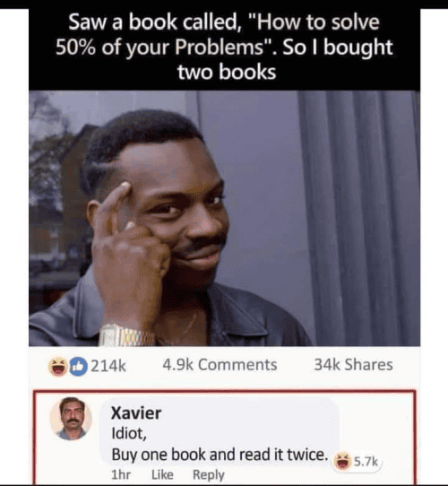The width and height of the screenshot is (448, 486).
Task: Open Xavier's profile picture
Action: pyautogui.click(x=71, y=419)
